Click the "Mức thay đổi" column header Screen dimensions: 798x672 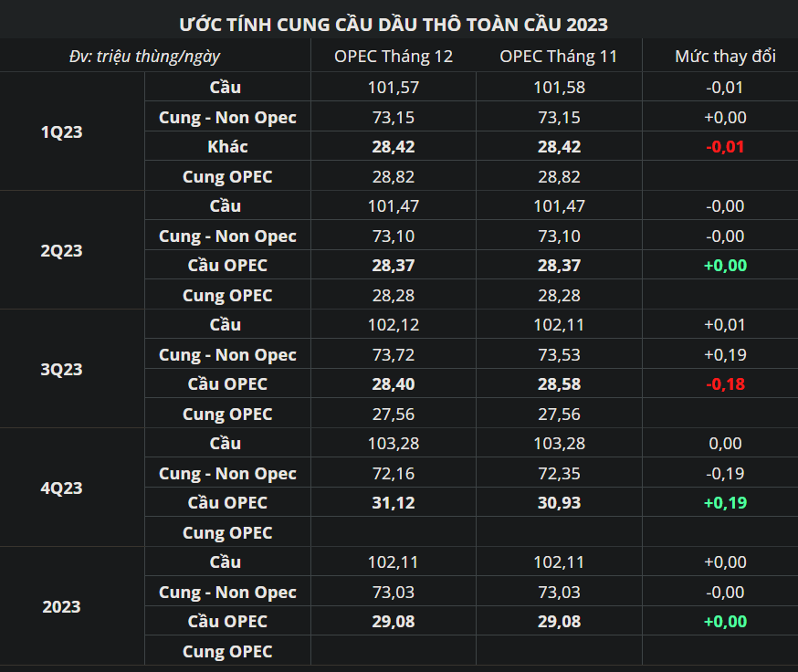(x=725, y=57)
